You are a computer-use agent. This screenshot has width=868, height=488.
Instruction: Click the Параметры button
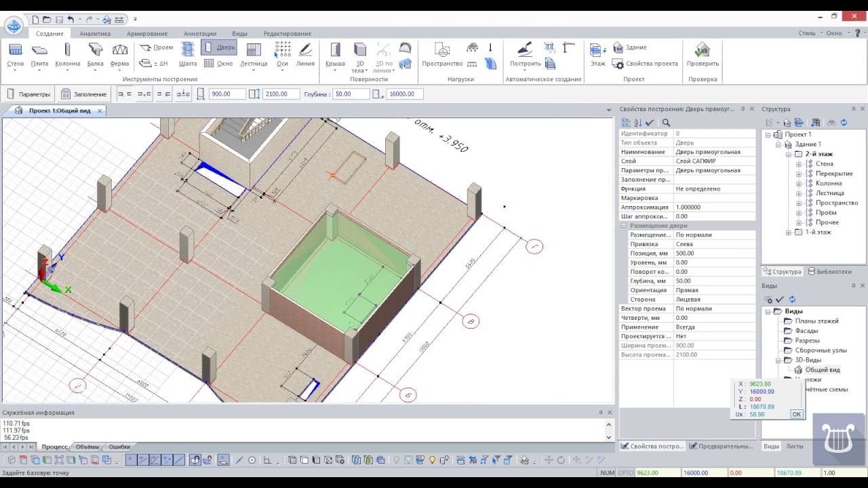coord(28,94)
